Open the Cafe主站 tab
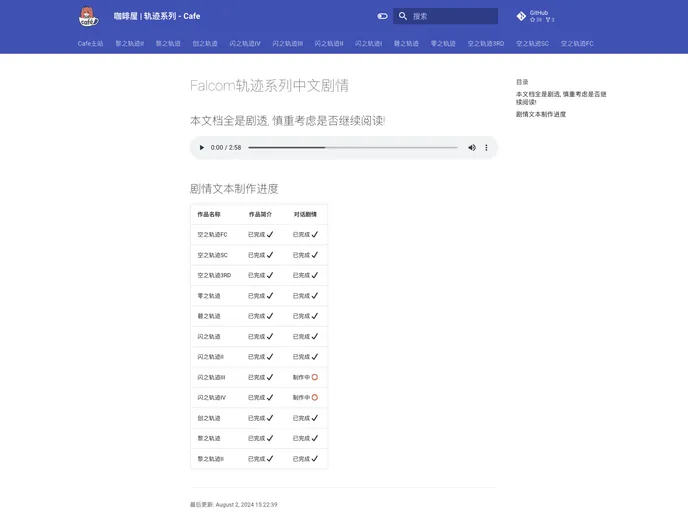The width and height of the screenshot is (688, 512). (x=90, y=43)
